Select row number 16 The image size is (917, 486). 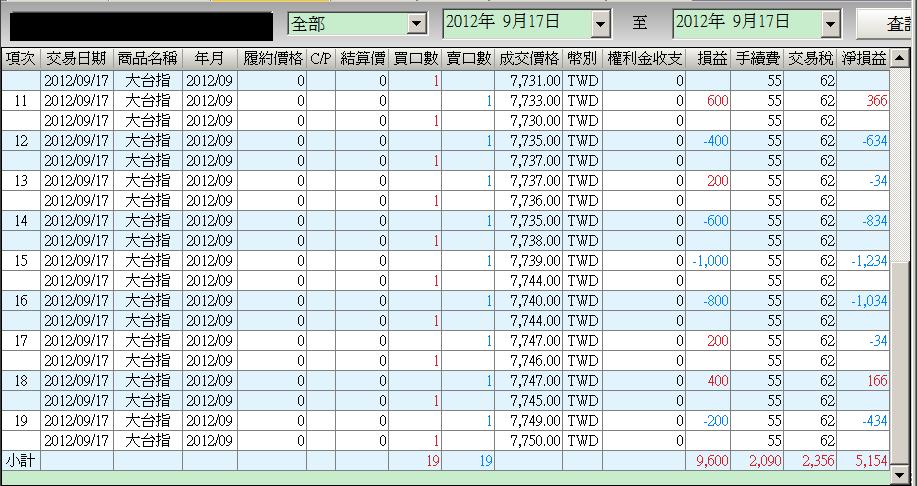point(20,301)
